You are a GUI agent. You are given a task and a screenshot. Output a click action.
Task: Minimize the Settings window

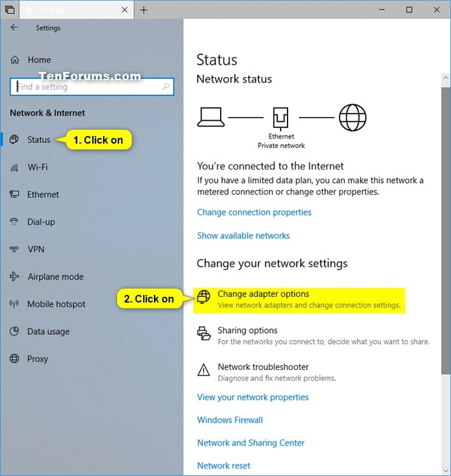click(x=382, y=10)
